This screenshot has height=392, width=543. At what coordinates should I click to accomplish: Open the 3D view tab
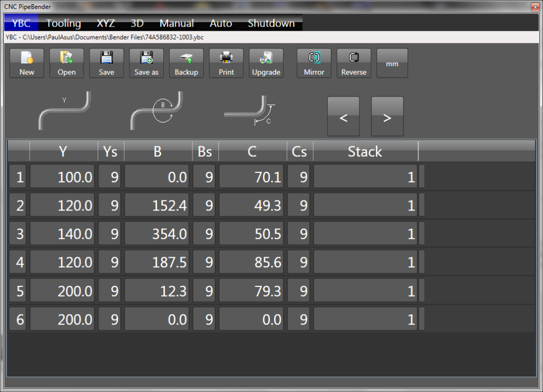point(137,23)
